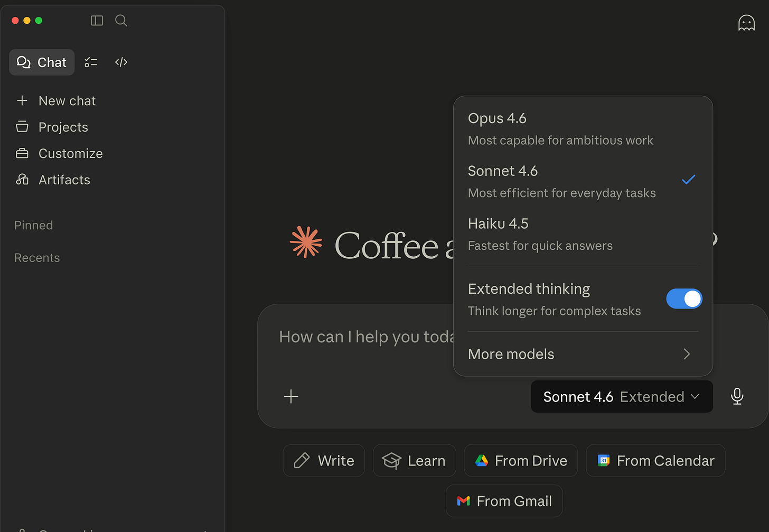The height and width of the screenshot is (532, 769).
Task: Open the ghost incognito chat icon
Action: tap(746, 23)
